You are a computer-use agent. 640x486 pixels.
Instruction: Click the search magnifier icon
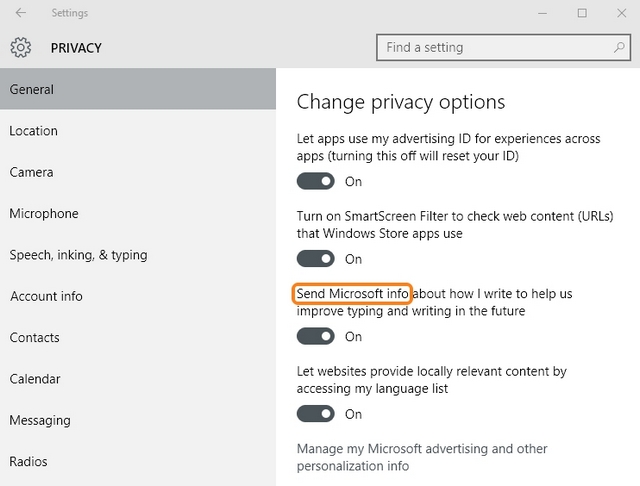tap(620, 47)
